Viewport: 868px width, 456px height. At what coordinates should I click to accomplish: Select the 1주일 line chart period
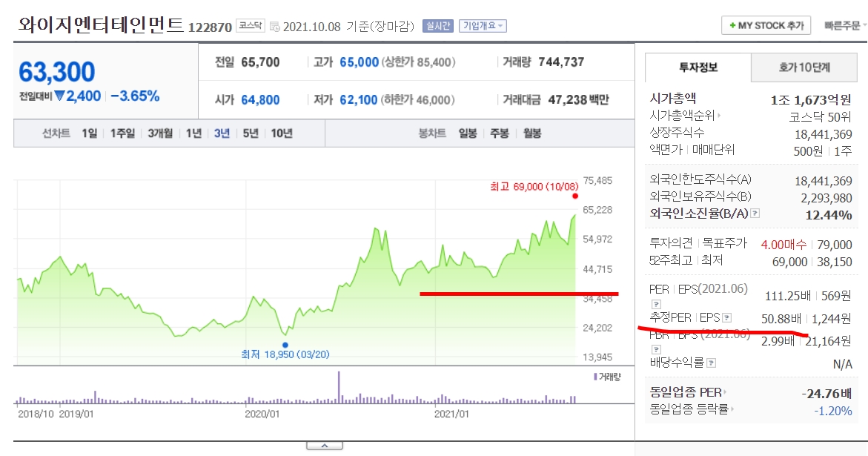pyautogui.click(x=122, y=133)
